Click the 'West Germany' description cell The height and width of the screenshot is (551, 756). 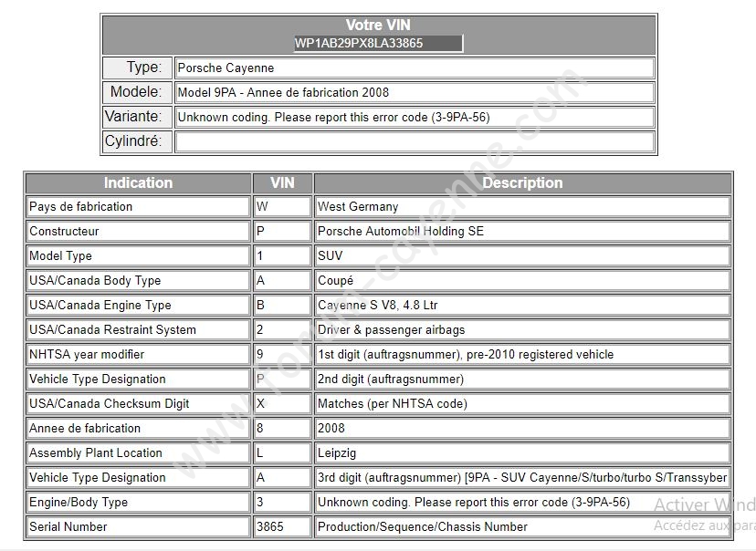pyautogui.click(x=522, y=206)
